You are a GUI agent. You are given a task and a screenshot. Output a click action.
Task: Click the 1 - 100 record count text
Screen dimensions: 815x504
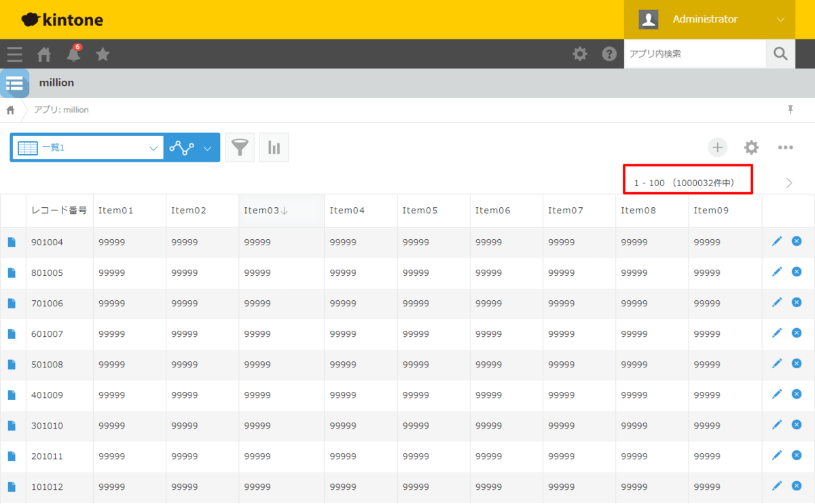(684, 183)
